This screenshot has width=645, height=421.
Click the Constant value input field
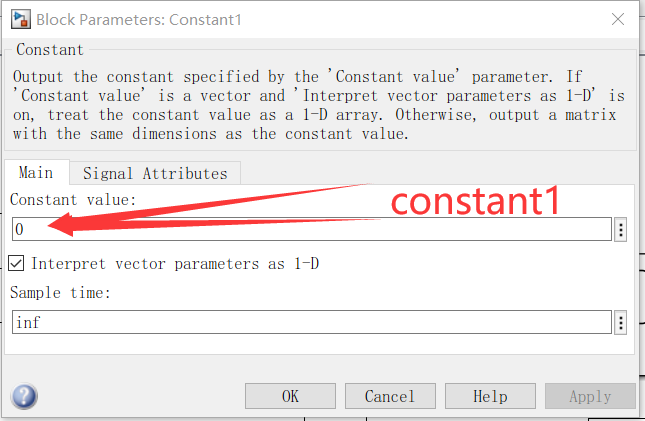tap(310, 230)
